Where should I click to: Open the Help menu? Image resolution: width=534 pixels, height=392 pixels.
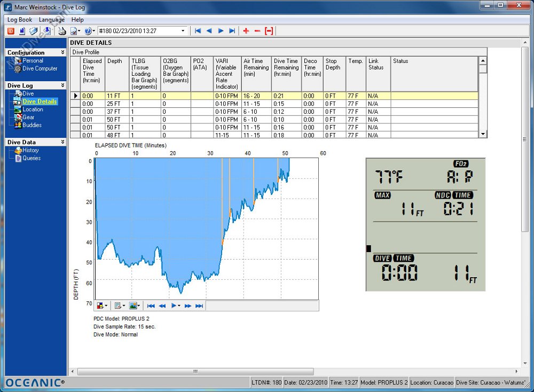[x=77, y=20]
